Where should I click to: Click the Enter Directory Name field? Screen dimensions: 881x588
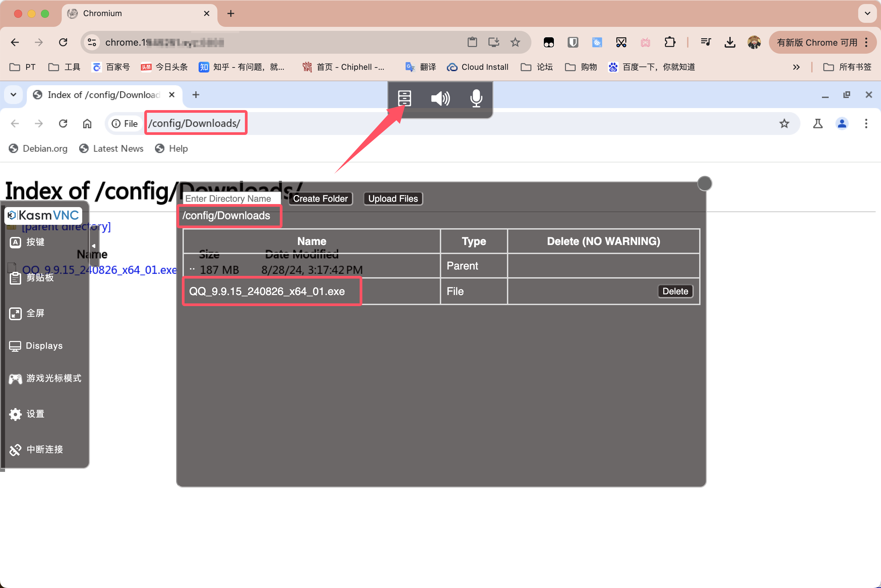[232, 199]
